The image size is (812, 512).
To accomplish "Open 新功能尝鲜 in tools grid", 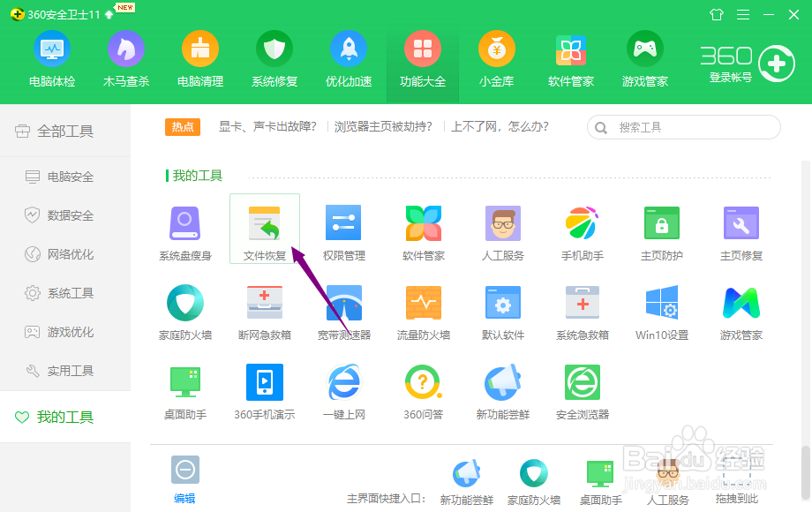I will click(x=503, y=392).
